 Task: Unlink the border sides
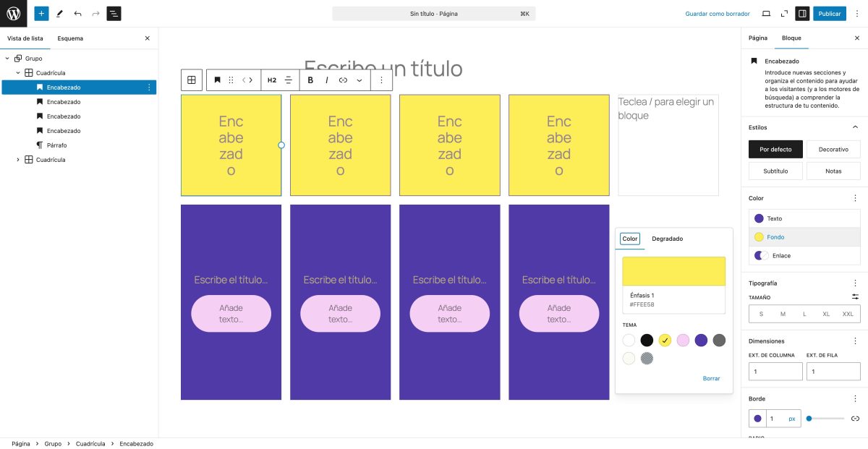tap(855, 419)
